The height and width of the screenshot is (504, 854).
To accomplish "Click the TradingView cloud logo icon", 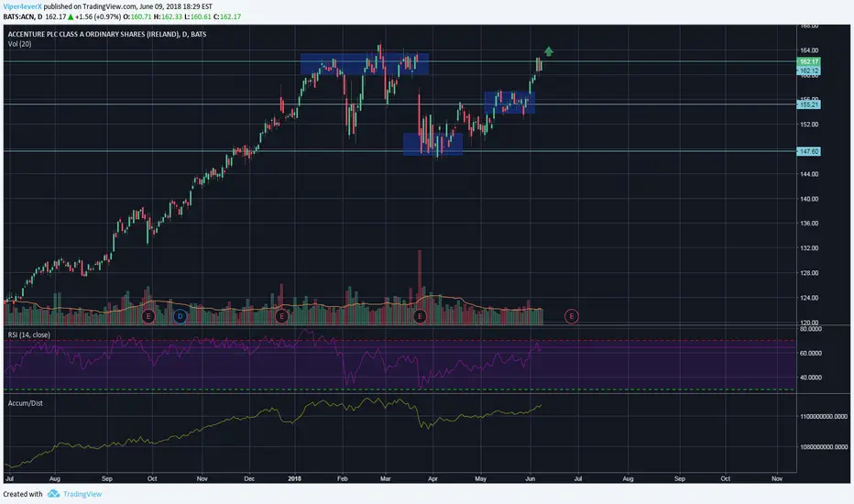I will click(53, 494).
